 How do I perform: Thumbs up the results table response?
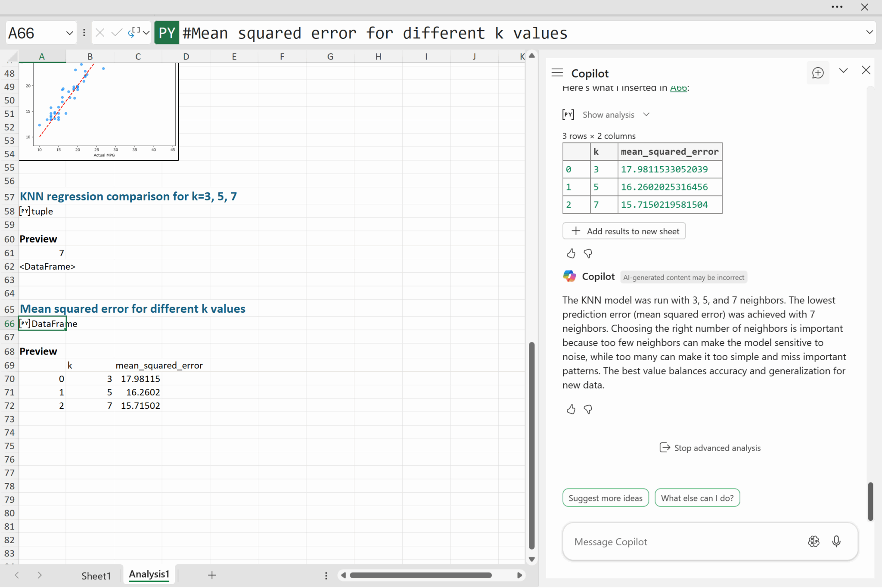pyautogui.click(x=571, y=253)
